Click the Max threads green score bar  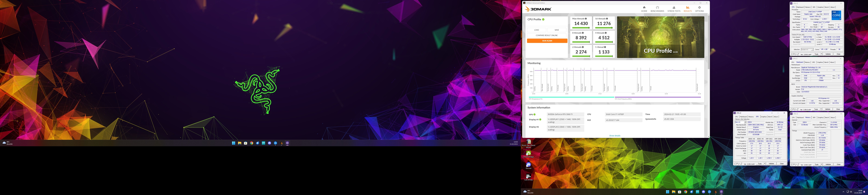point(581,28)
